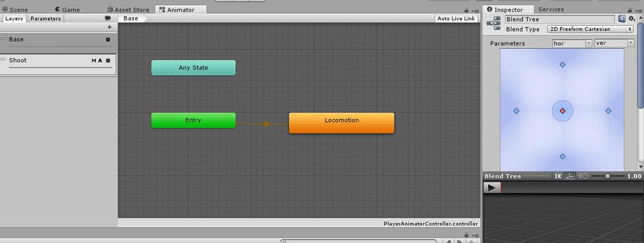Open settings gear for Base layer
Screen dimensions: 644x243
[108, 40]
